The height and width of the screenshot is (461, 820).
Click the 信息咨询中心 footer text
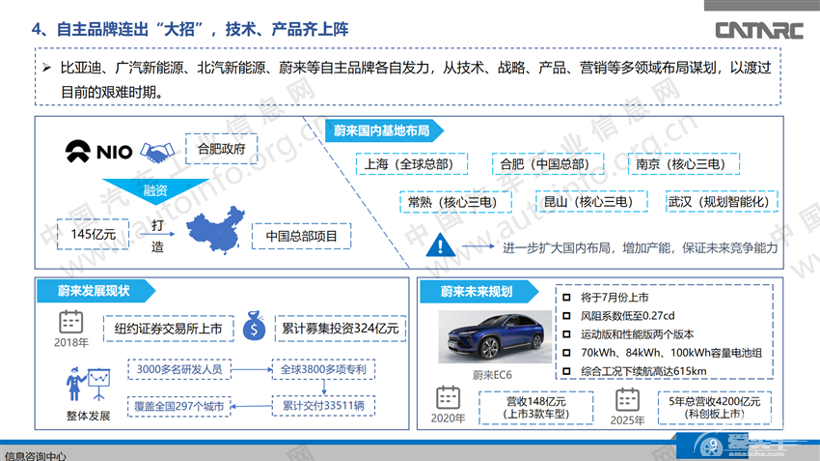[36, 456]
